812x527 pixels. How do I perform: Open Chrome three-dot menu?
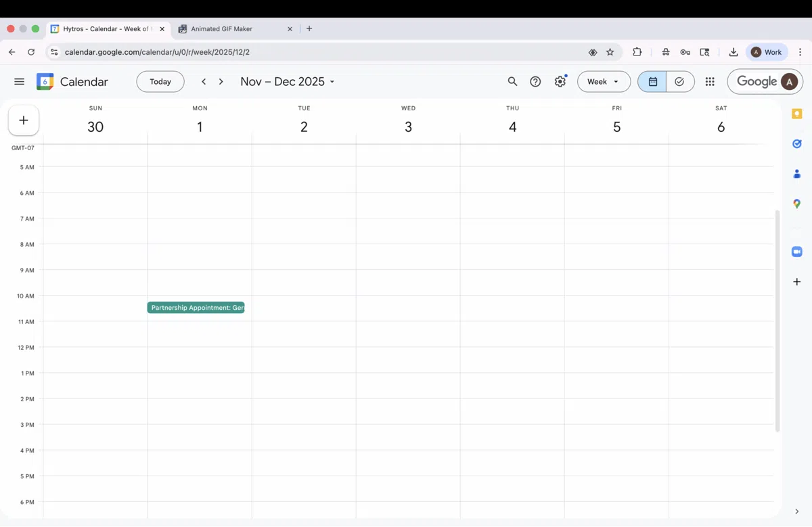[800, 52]
